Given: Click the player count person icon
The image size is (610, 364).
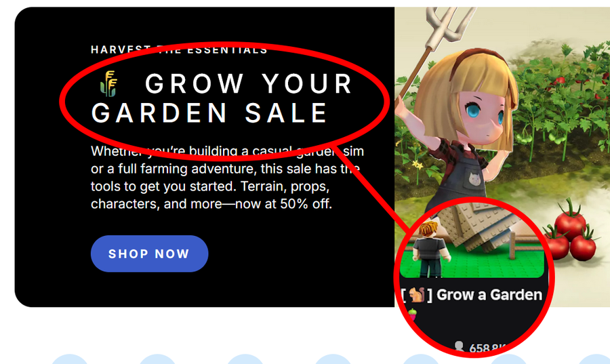Looking at the screenshot, I should pos(459,346).
